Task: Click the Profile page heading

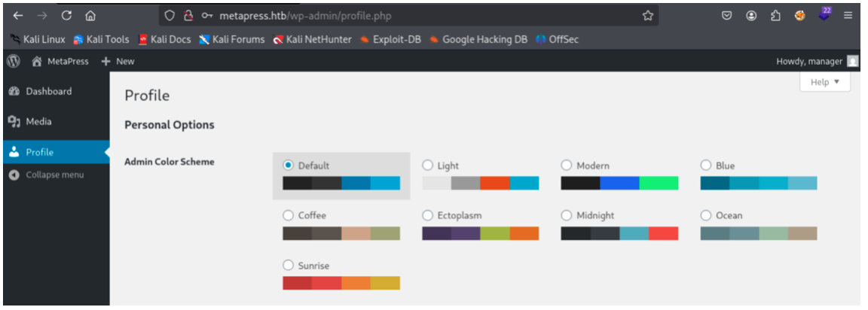Action: (x=147, y=96)
